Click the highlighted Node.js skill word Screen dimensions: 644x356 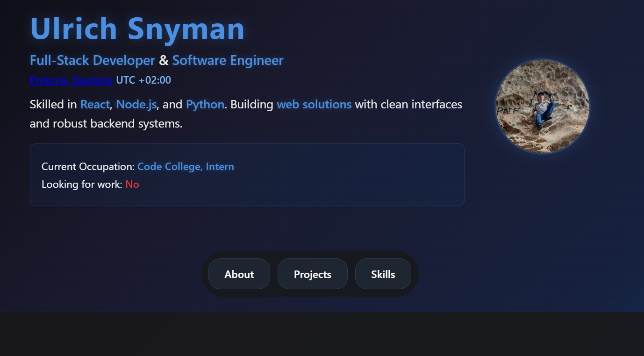[x=136, y=104]
